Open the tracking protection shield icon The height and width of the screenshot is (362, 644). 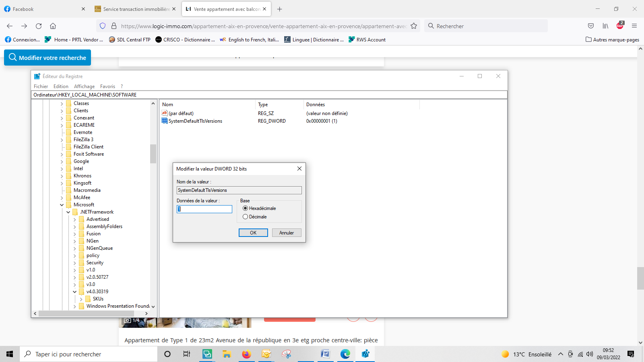[103, 26]
